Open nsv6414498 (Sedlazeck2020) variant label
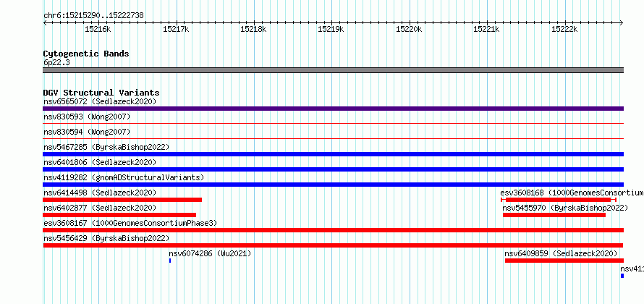 pos(100,193)
